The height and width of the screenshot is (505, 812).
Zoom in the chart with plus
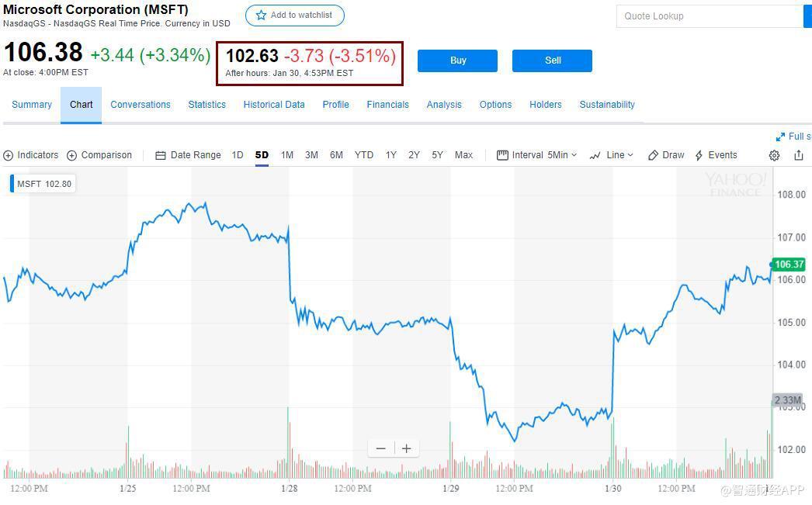tap(406, 448)
